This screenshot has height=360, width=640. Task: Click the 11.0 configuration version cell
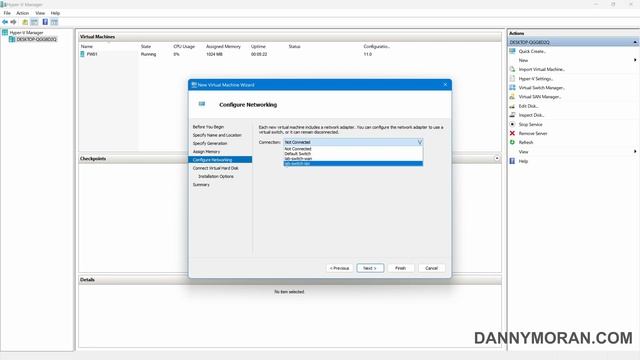[367, 54]
